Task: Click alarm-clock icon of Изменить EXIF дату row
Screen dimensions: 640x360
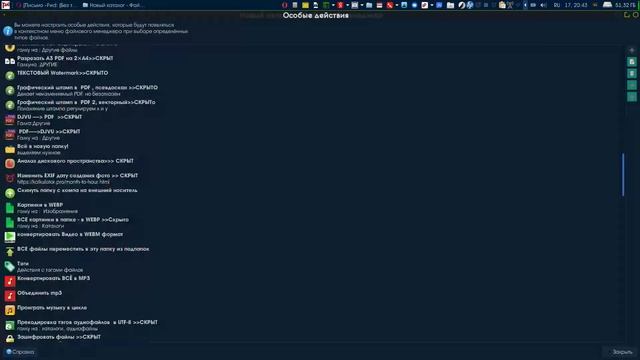Action: (x=10, y=178)
